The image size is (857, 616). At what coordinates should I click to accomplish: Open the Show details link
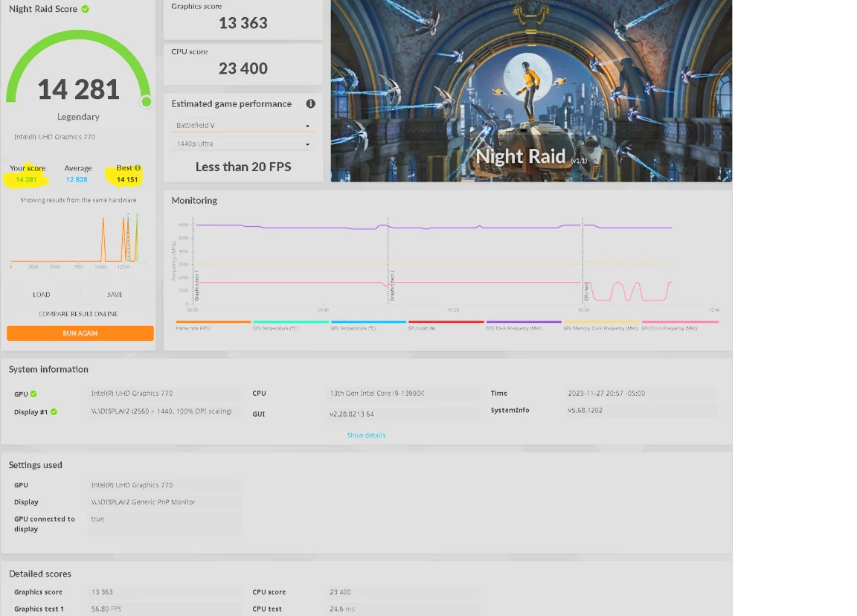pos(366,436)
